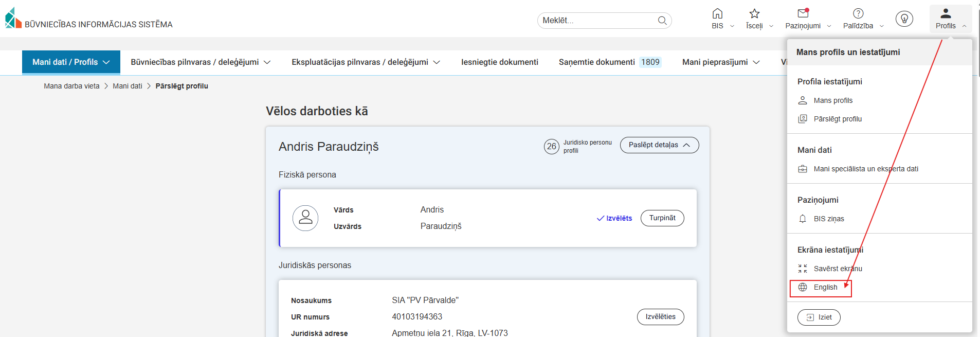Expand Būvniecības pilnvaras / deleģējumi menu
Screen dimensions: 980x337
(201, 62)
